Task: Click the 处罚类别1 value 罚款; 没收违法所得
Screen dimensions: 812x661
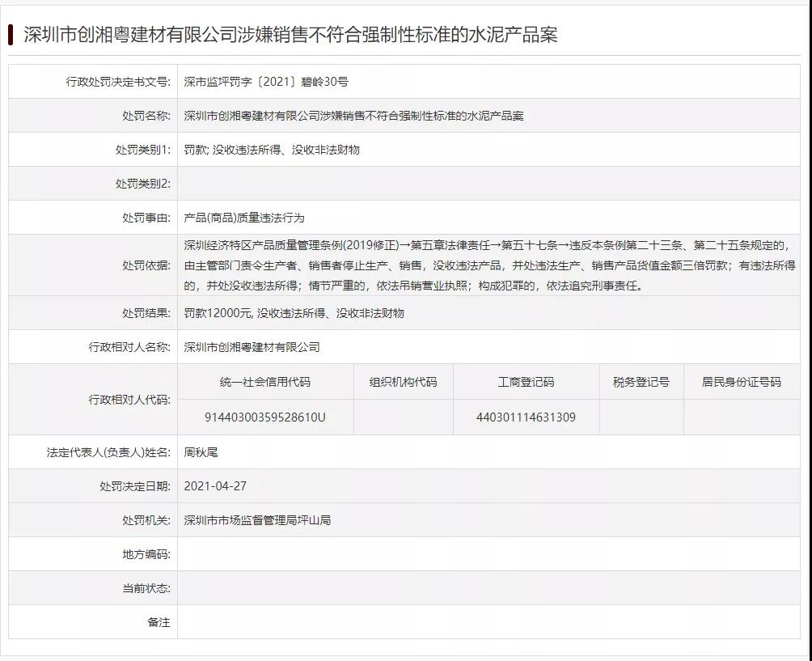Action: 271,150
